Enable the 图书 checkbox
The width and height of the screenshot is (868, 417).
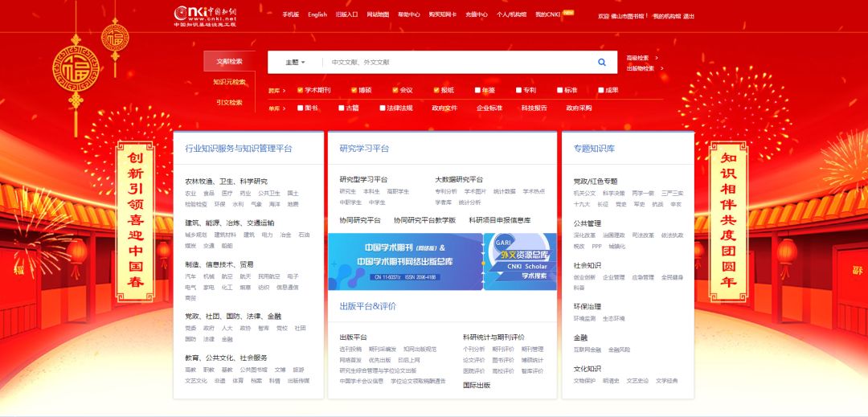click(x=300, y=108)
